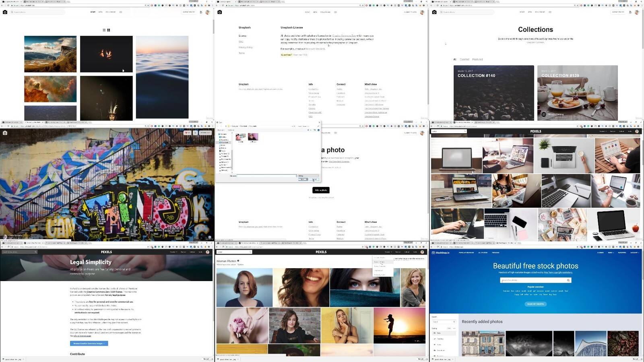Open the ocean sunset photo thumbnail
The height and width of the screenshot is (362, 644).
tap(162, 77)
